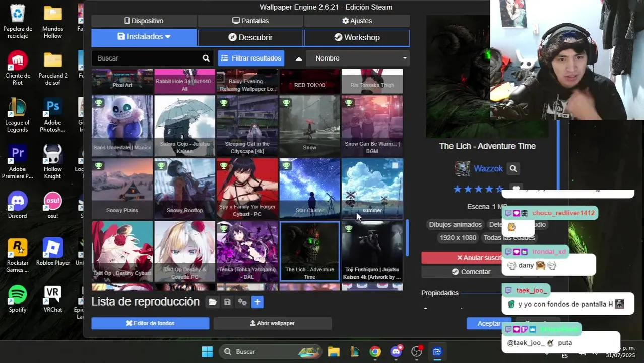Confirm with the Aceptar button
Viewport: 644px width, 363px height.
[489, 323]
